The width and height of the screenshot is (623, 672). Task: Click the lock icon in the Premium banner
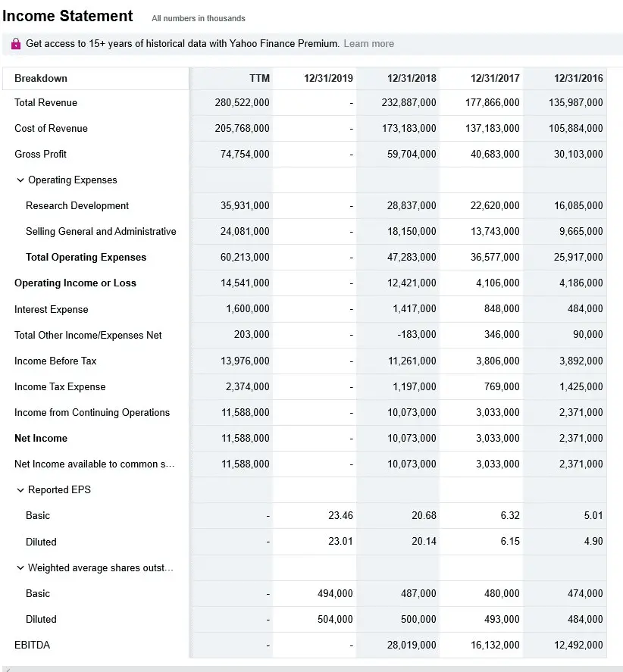(x=16, y=44)
